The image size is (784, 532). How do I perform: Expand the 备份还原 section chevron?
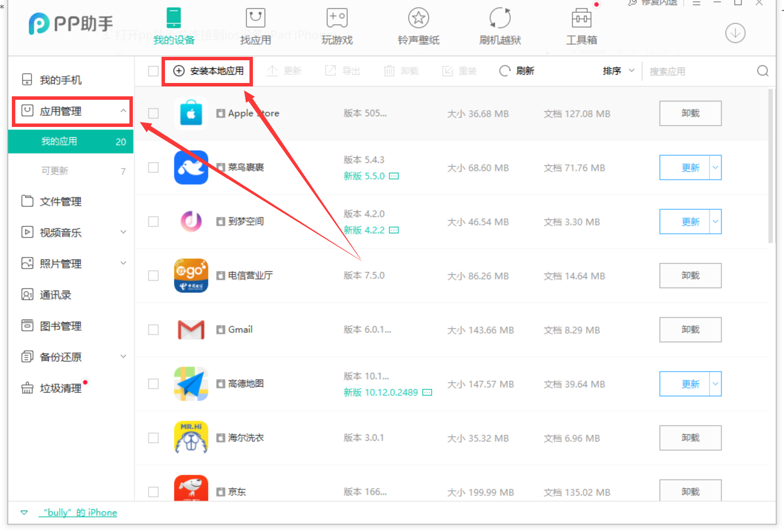click(124, 356)
